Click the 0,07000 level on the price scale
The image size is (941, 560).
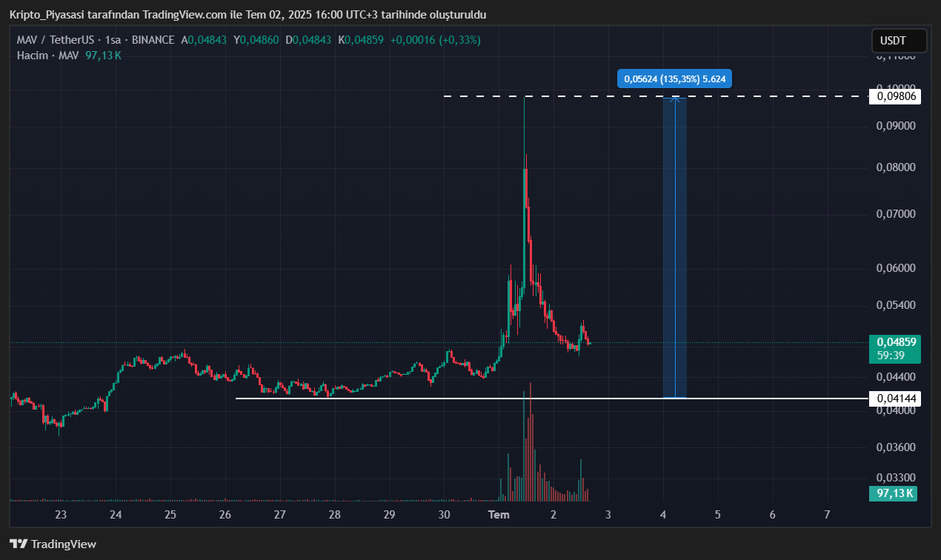click(x=897, y=214)
